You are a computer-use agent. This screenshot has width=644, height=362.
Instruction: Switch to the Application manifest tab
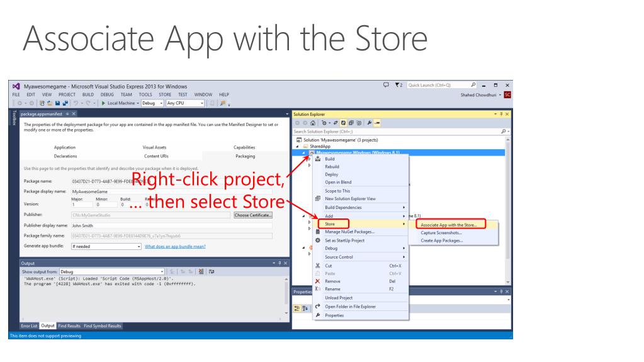click(65, 147)
